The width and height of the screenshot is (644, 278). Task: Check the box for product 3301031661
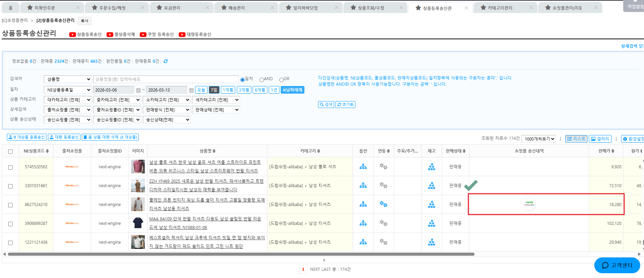pos(10,186)
